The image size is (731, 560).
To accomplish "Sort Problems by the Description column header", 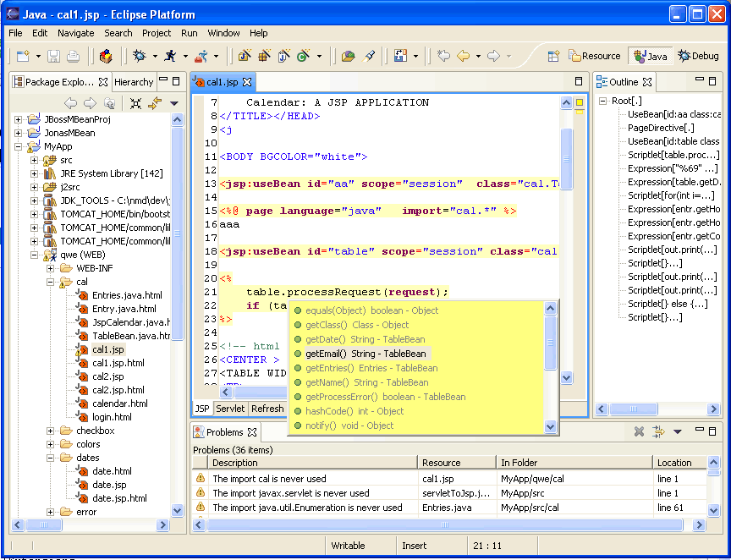I will click(313, 463).
